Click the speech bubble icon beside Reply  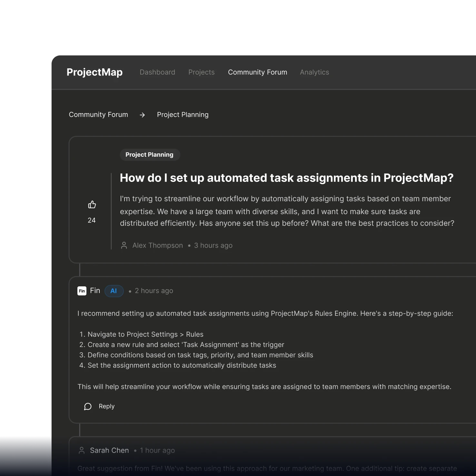(88, 406)
